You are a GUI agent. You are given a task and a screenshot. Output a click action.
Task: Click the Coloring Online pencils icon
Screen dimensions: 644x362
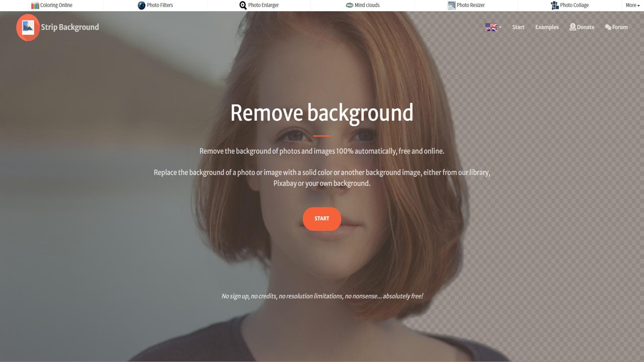click(35, 5)
